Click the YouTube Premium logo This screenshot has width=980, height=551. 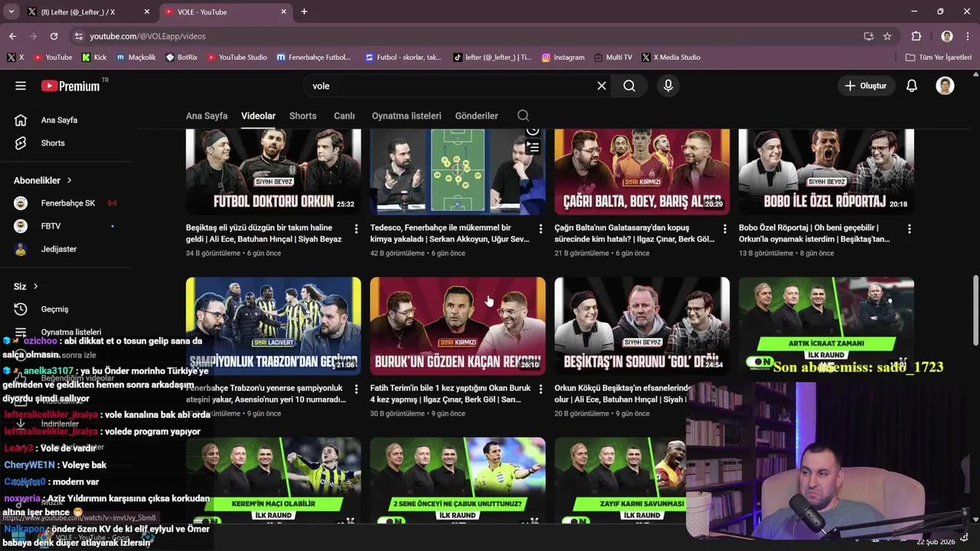70,86
